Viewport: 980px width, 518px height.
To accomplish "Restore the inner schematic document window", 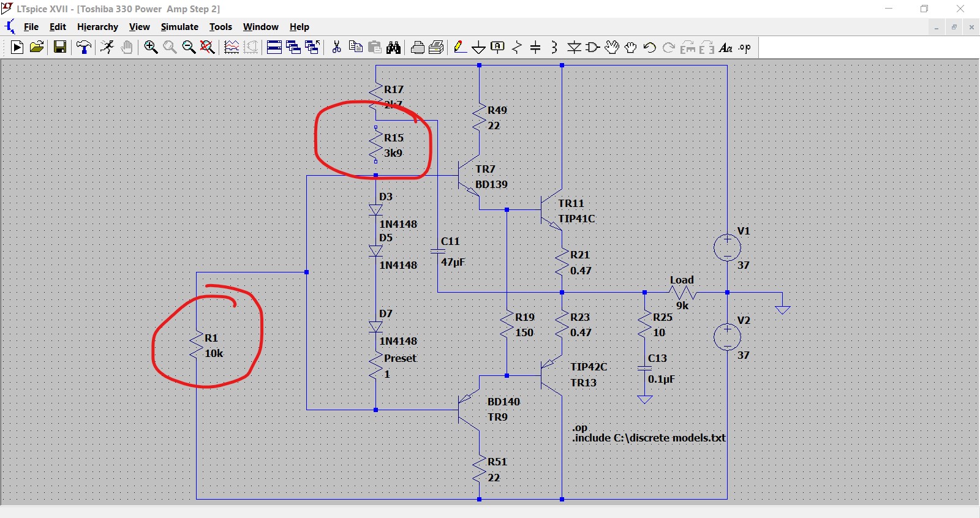I will coord(954,27).
